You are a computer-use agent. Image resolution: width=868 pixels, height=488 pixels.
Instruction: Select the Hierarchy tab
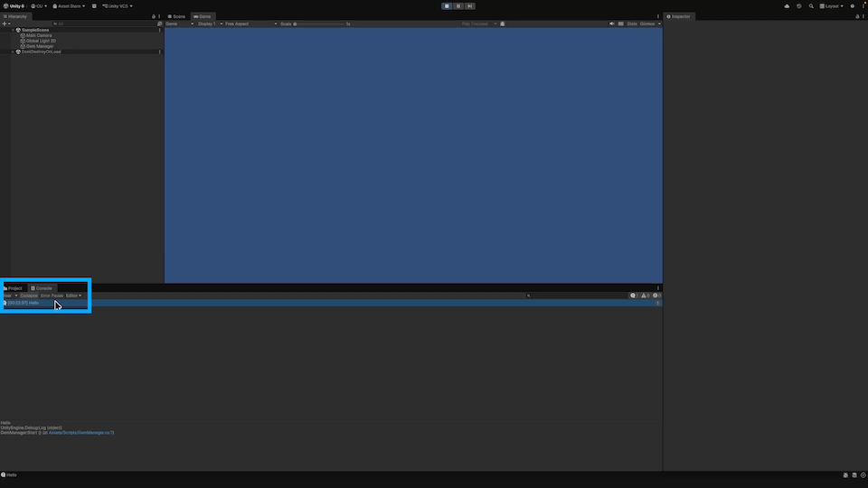tap(15, 16)
